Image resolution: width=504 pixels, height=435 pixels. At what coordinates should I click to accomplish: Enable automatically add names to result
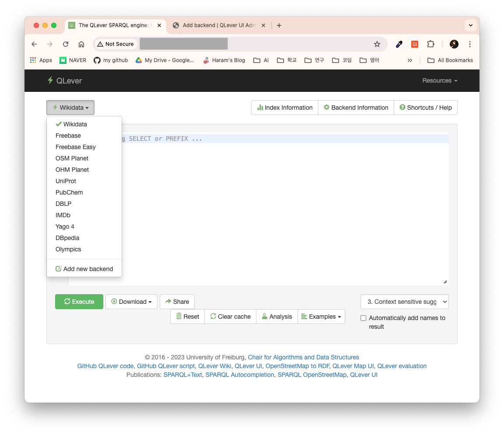pyautogui.click(x=363, y=318)
